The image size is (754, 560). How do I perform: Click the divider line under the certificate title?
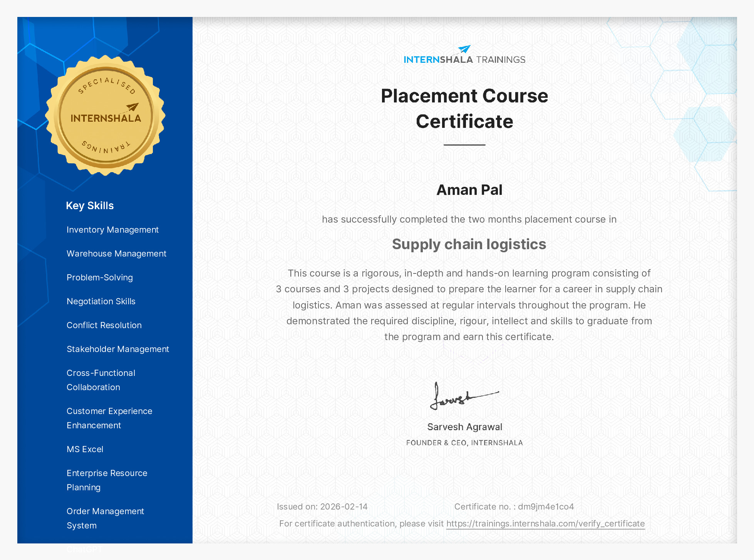pos(464,144)
